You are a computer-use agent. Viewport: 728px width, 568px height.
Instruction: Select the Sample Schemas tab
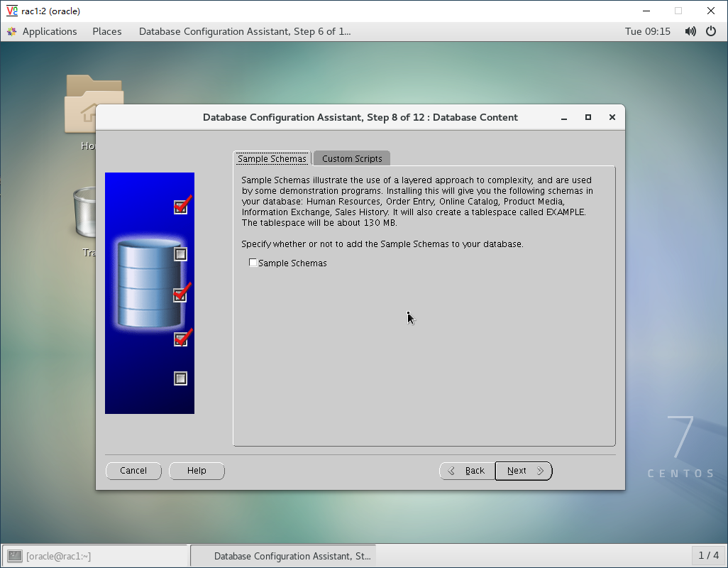point(272,158)
